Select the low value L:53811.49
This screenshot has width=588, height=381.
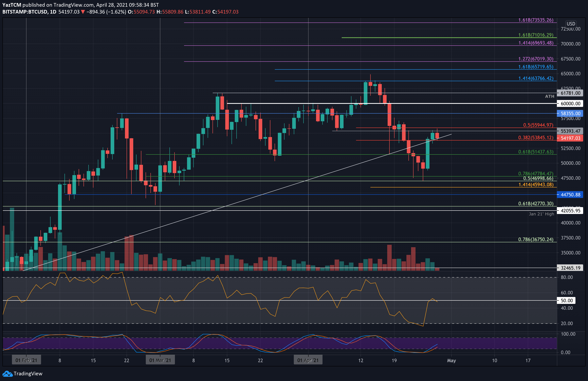coord(198,12)
